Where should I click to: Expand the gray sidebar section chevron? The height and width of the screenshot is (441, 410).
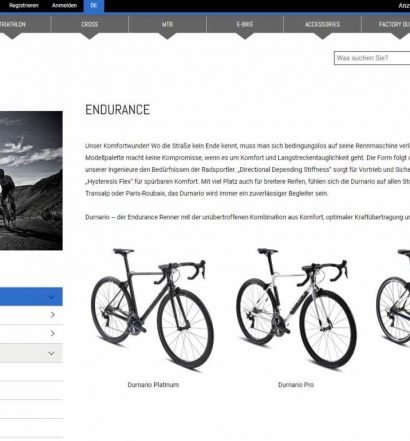click(x=51, y=353)
